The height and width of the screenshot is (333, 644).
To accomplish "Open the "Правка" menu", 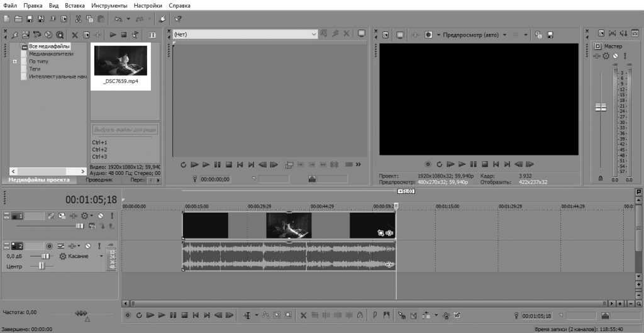I will (33, 6).
